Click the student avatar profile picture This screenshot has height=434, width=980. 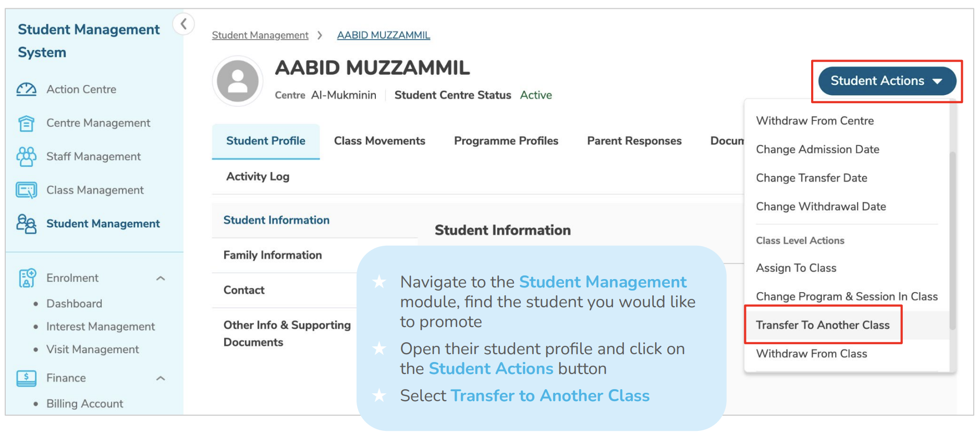click(238, 81)
